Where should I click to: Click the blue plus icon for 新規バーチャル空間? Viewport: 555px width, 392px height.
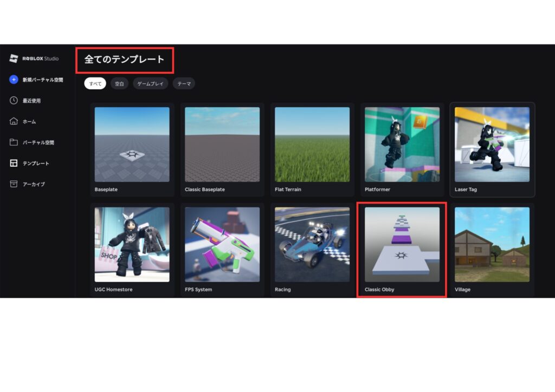[14, 80]
